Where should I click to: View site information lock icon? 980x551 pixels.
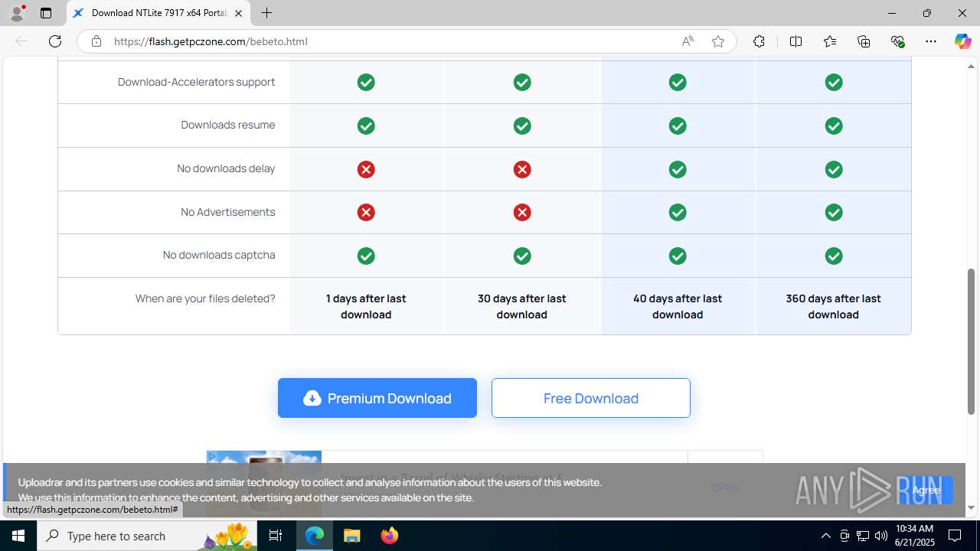[x=96, y=41]
